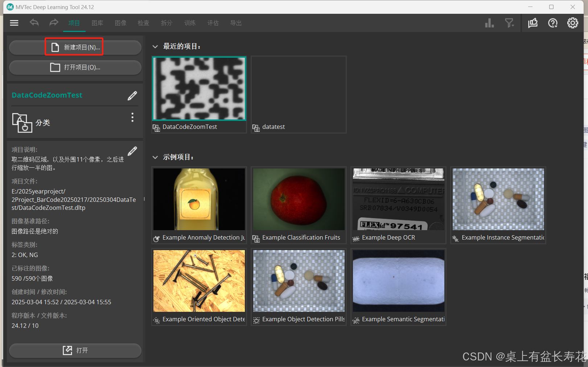Switch to the 检查 tab

[143, 23]
